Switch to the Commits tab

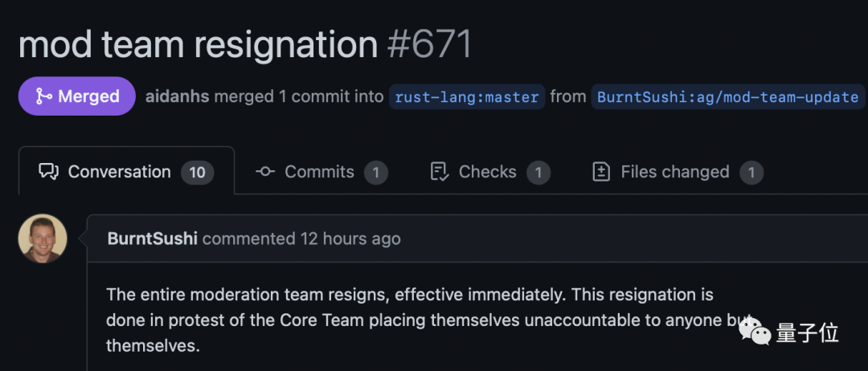click(x=319, y=172)
